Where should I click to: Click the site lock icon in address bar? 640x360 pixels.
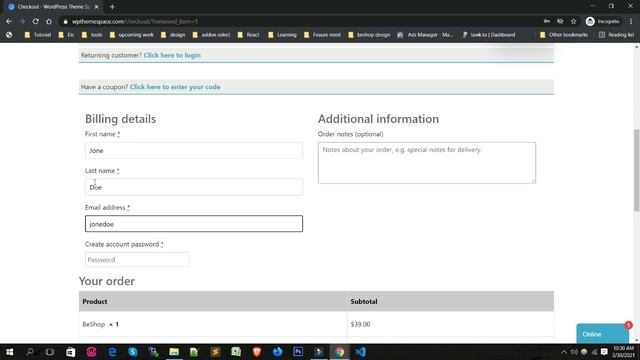pyautogui.click(x=65, y=21)
